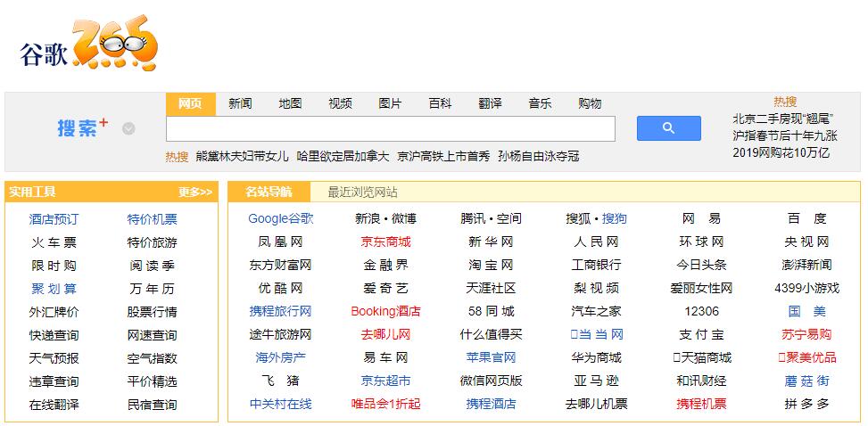This screenshot has width=868, height=426.
Task: Open the search engine dropdown arrow next to 搜索
Action: click(x=128, y=129)
